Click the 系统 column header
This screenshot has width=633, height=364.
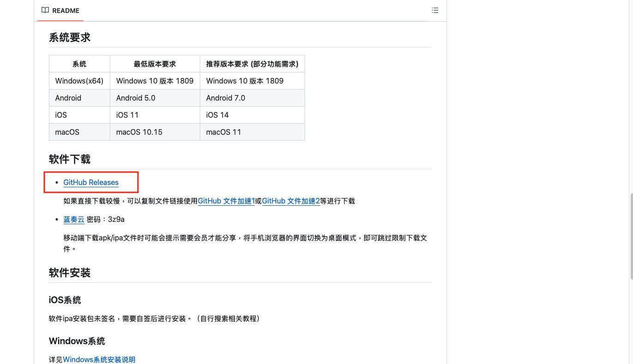tap(79, 64)
